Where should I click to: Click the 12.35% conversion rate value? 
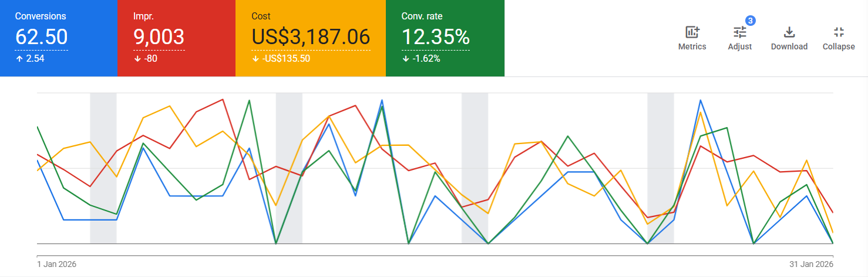point(435,38)
